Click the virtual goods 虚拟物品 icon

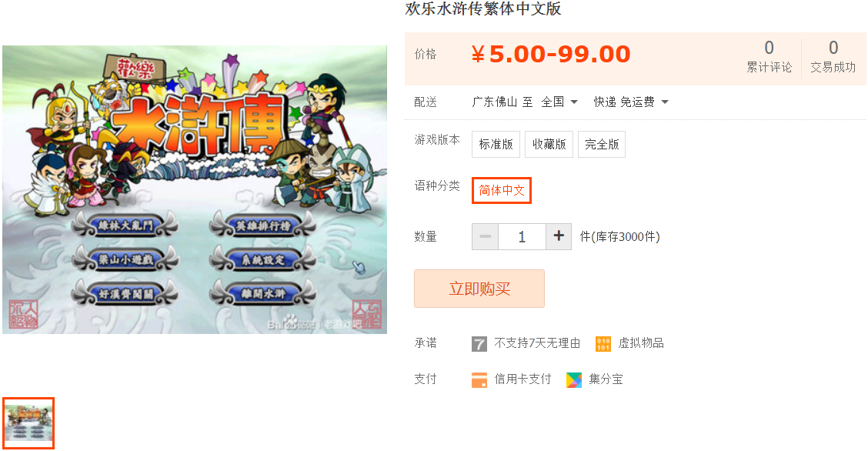click(603, 344)
